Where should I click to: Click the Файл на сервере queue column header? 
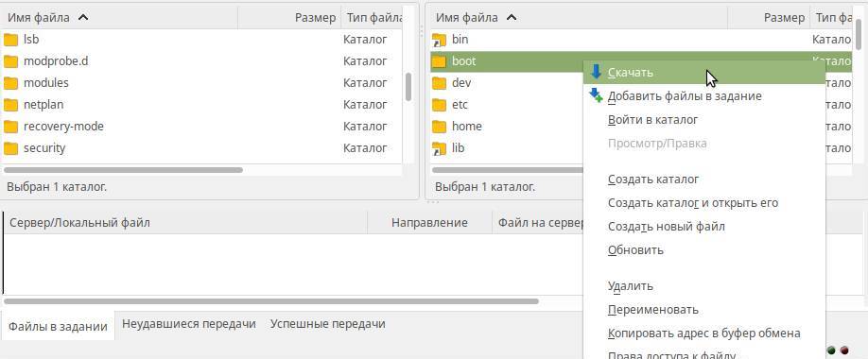[x=538, y=223]
